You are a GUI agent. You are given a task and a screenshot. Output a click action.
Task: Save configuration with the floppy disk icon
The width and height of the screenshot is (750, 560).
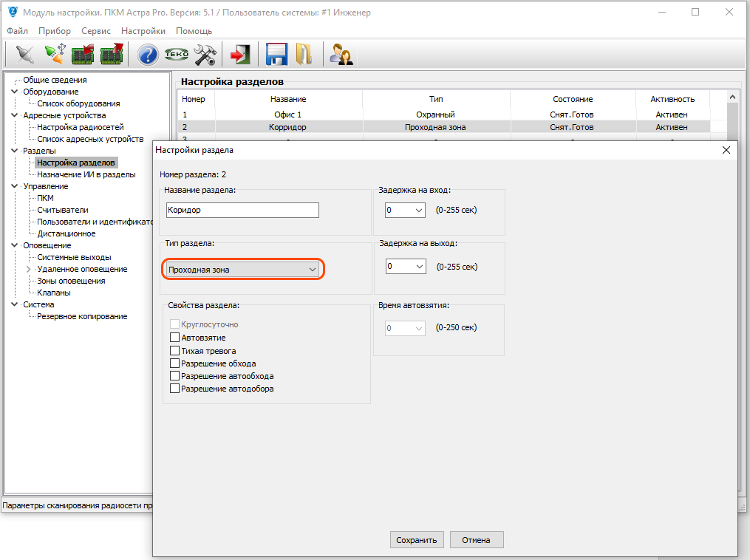pos(276,55)
